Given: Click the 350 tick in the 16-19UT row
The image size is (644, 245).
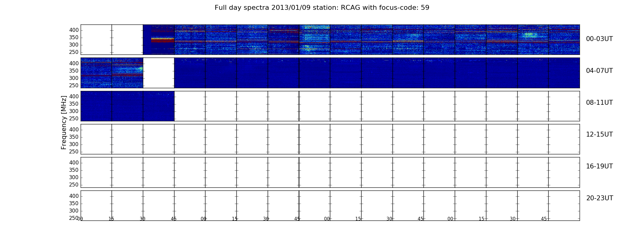Looking at the screenshot, I should 74,170.
